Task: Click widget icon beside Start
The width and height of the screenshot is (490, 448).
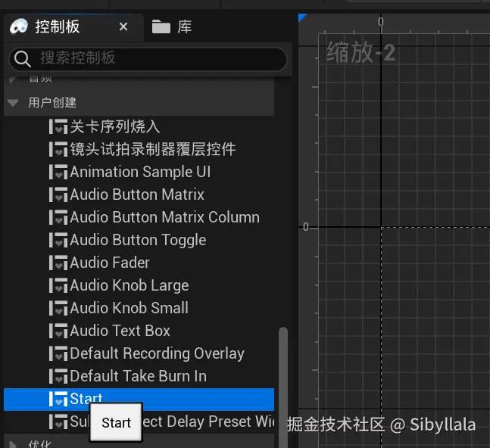Action: (x=58, y=400)
